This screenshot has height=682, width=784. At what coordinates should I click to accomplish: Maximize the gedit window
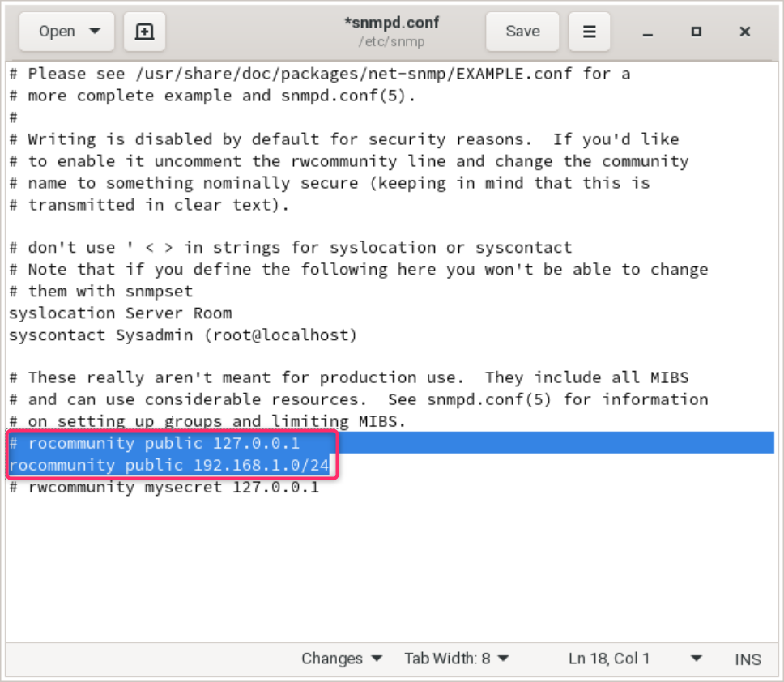(x=696, y=32)
